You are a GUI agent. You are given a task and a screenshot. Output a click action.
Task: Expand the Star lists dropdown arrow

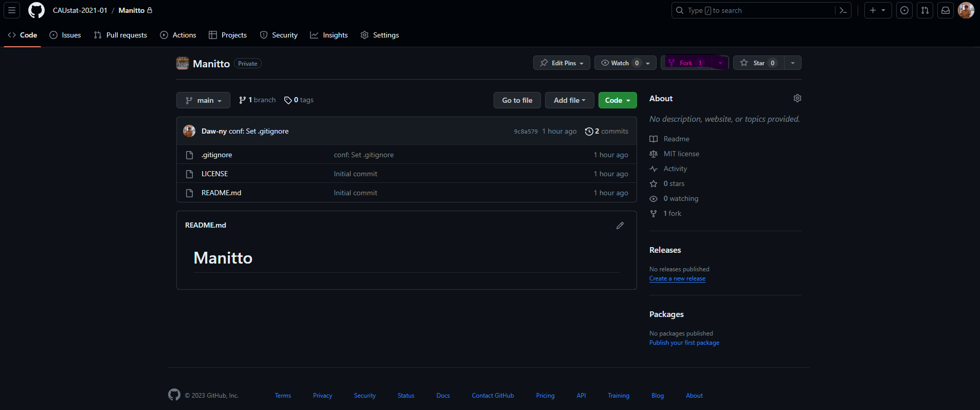793,63
